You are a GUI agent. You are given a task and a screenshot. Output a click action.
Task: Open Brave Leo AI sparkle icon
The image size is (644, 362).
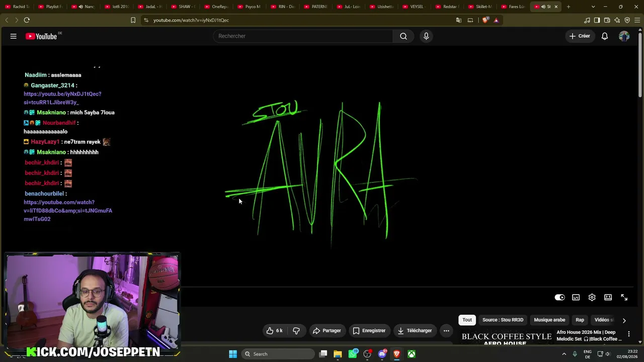[617, 20]
